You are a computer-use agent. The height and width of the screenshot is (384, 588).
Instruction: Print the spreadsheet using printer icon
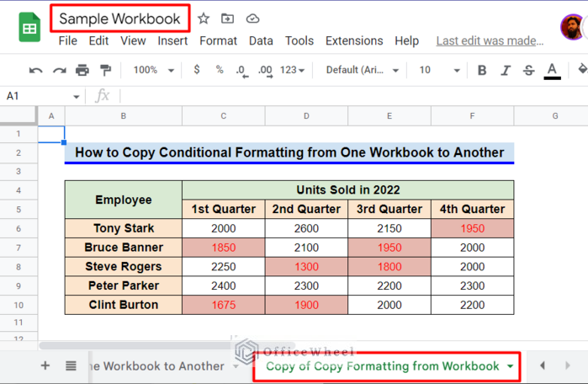[82, 71]
